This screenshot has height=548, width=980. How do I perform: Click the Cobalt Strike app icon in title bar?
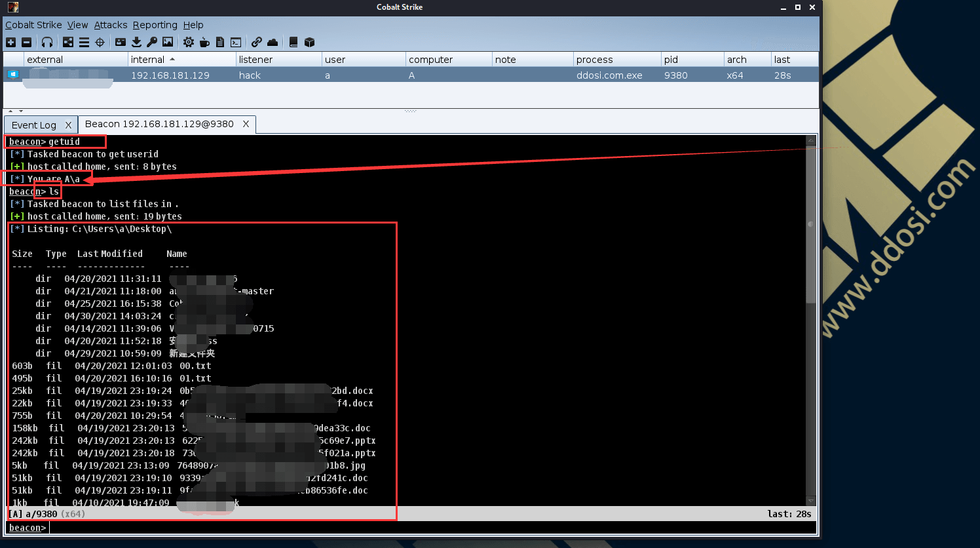point(13,7)
